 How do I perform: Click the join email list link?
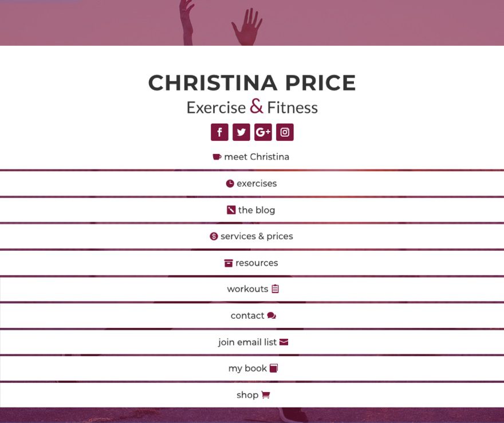tap(247, 342)
